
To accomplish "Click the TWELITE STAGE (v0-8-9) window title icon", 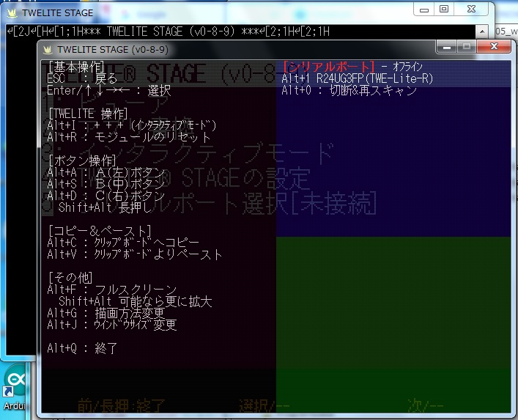I will (48, 50).
